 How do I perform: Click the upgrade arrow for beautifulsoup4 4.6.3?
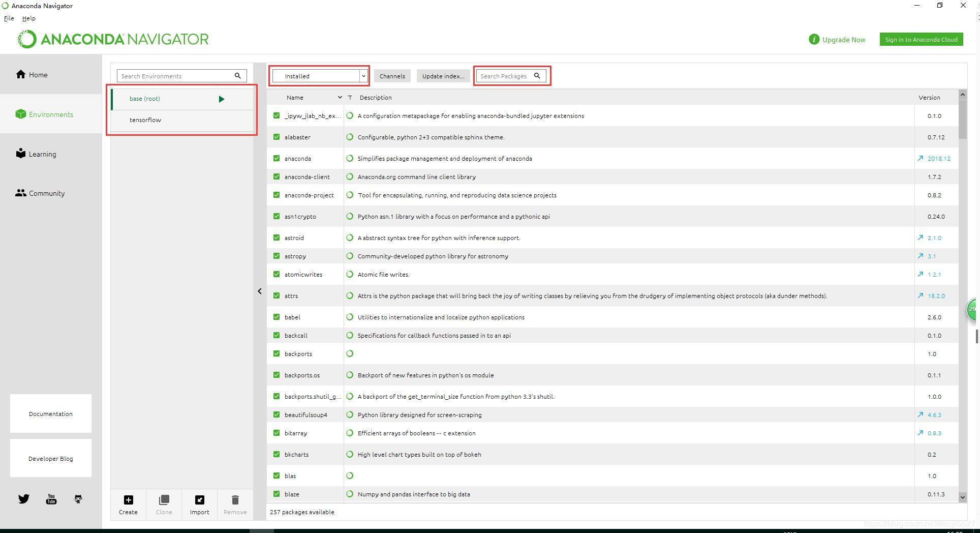coord(920,415)
